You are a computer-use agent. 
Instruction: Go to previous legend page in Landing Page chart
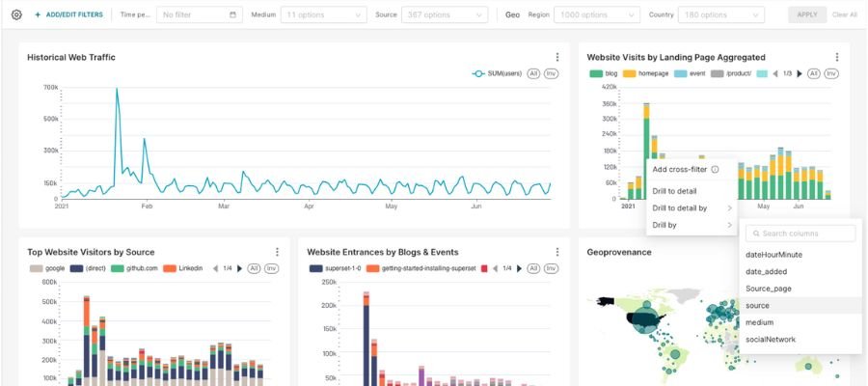(775, 73)
